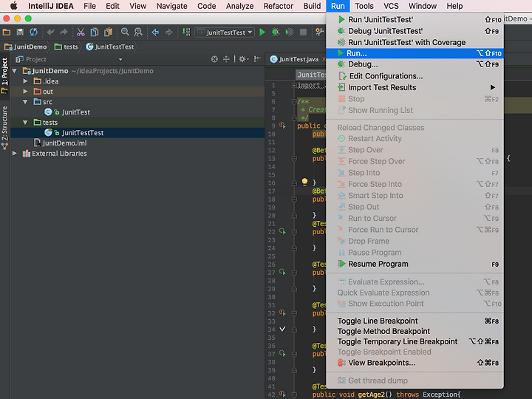Open the Project panel gear settings
The width and height of the screenshot is (532, 399).
(244, 59)
